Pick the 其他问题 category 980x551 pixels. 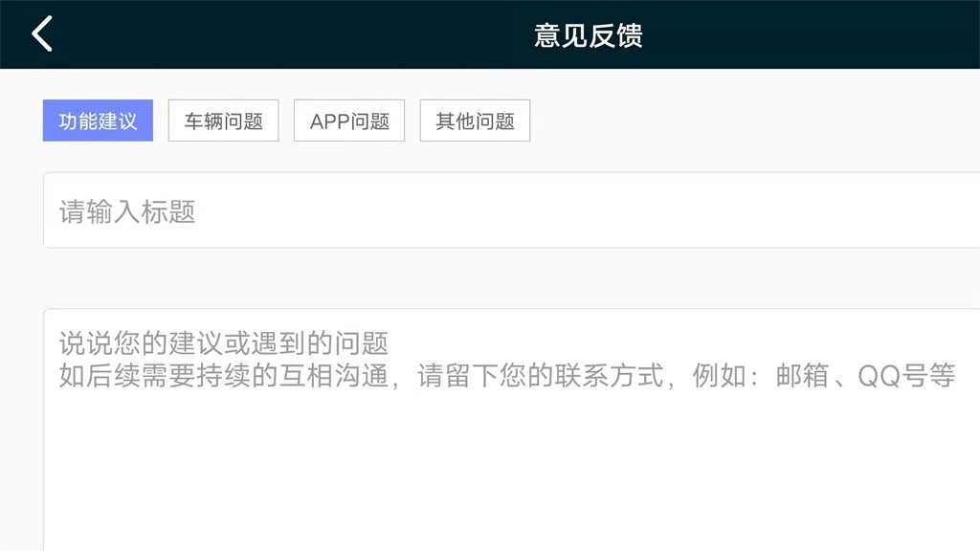pos(475,121)
